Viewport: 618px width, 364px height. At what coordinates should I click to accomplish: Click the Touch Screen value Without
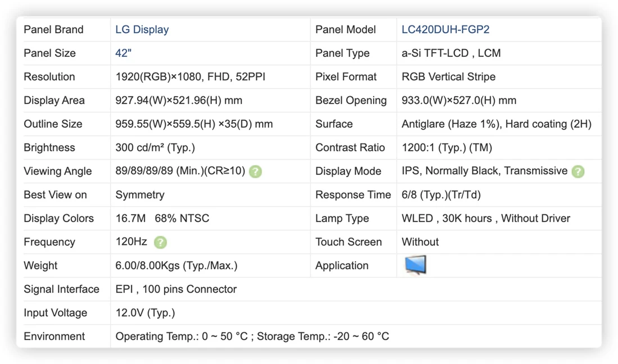(420, 242)
